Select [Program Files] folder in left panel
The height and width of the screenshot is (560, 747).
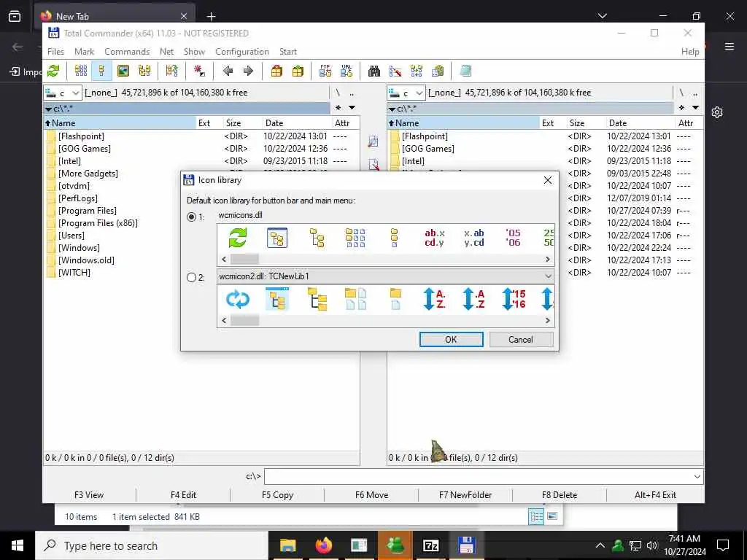coord(88,211)
